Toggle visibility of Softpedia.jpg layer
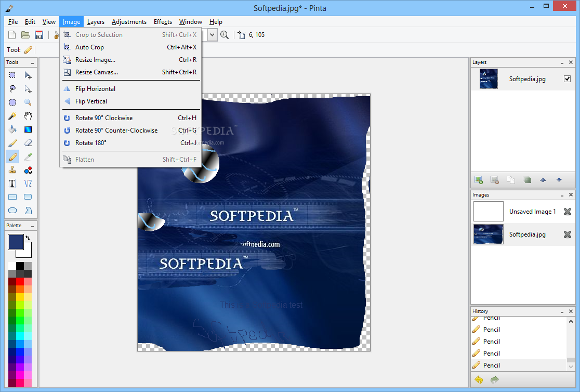 567,79
